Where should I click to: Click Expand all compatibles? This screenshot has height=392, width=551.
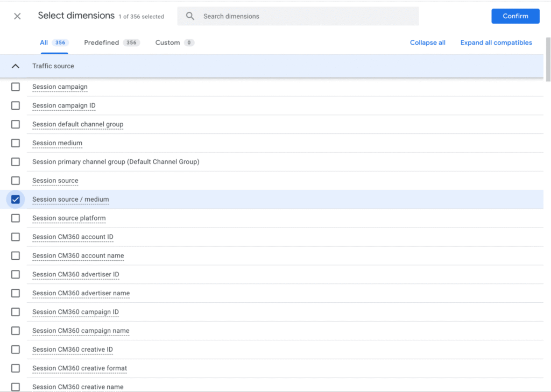pyautogui.click(x=496, y=42)
